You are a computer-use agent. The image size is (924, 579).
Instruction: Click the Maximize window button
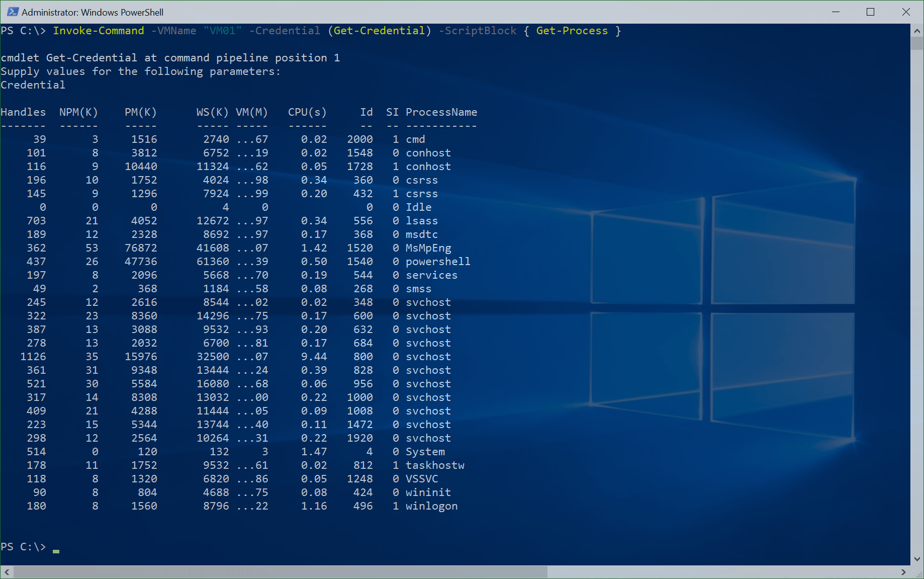point(871,12)
